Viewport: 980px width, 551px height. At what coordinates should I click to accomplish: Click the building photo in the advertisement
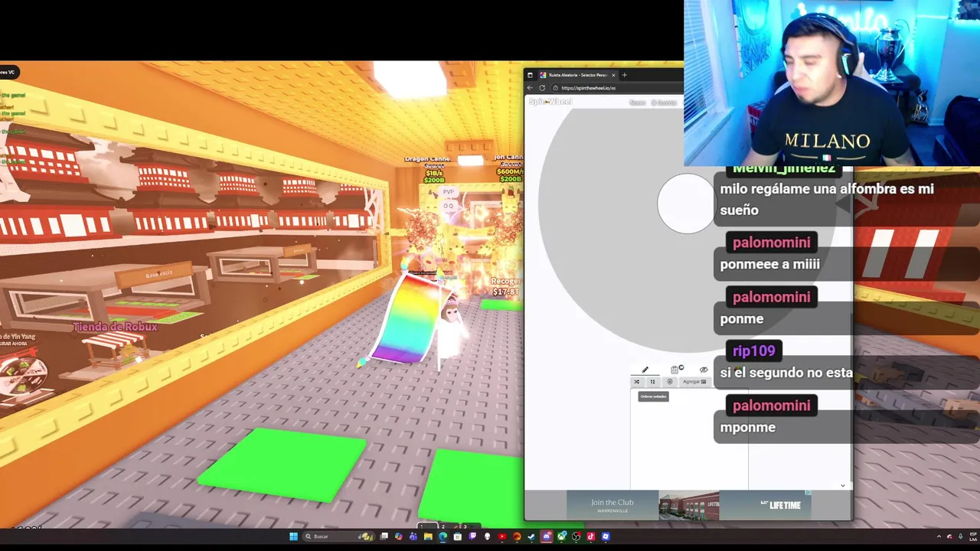coord(689,506)
